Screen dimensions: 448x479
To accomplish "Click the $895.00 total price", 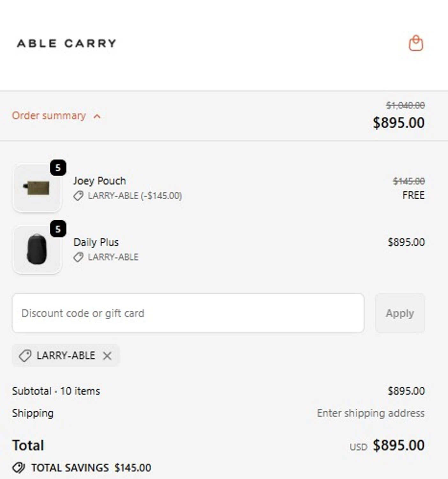I will click(x=399, y=445).
